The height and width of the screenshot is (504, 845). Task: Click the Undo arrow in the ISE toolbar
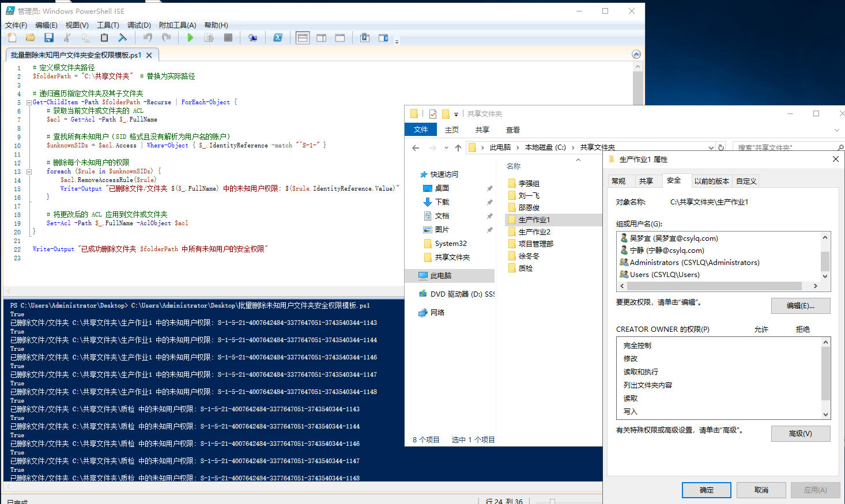(x=148, y=37)
